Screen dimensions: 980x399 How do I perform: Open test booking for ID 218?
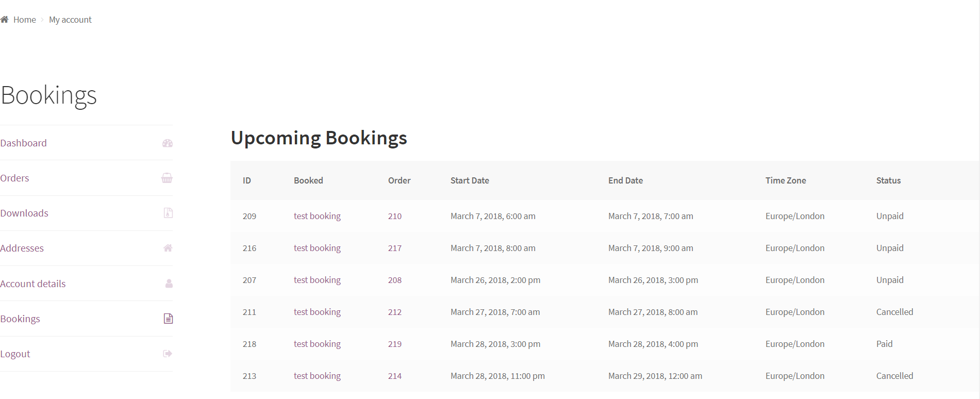317,344
